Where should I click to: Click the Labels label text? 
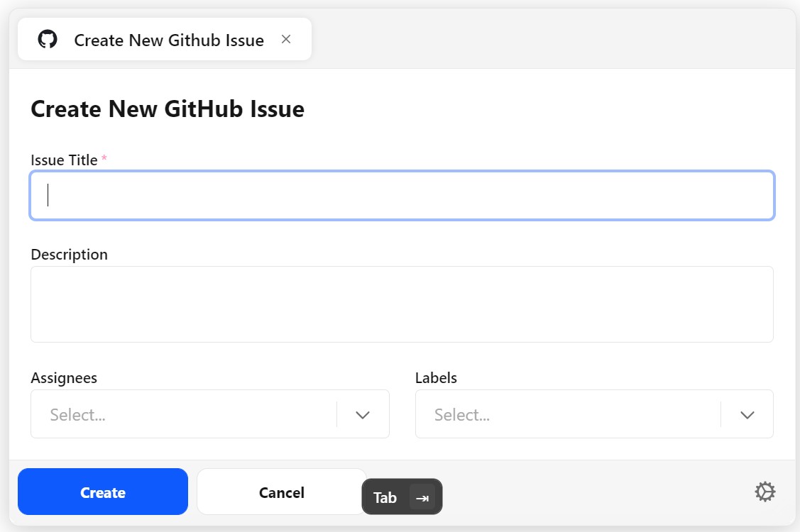[x=436, y=378]
